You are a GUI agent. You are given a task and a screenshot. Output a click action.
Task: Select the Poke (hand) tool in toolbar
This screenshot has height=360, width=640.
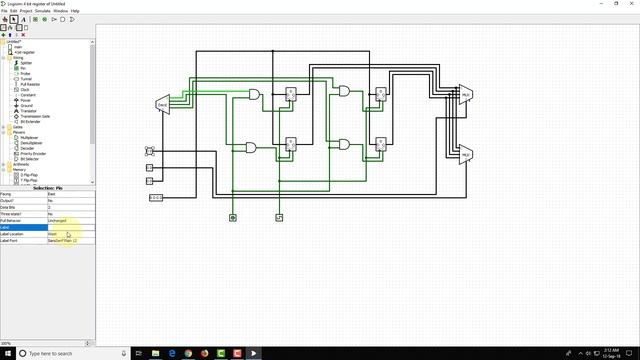[5, 19]
